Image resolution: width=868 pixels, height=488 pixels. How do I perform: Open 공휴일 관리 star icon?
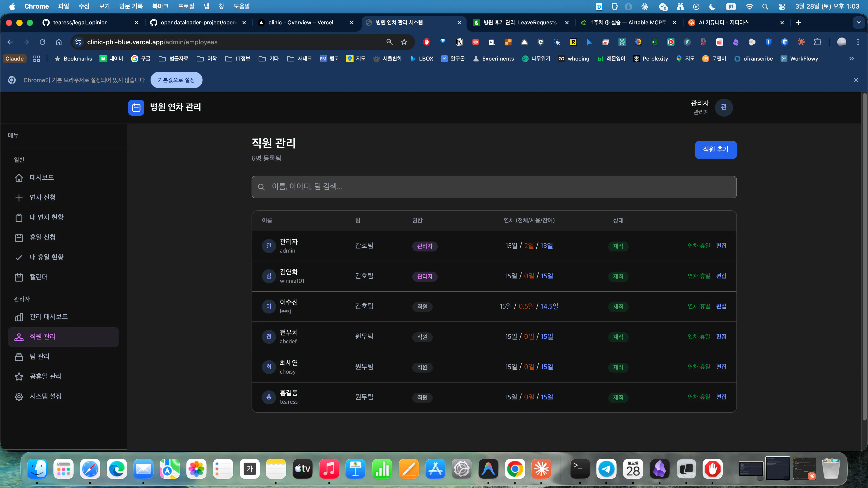19,377
